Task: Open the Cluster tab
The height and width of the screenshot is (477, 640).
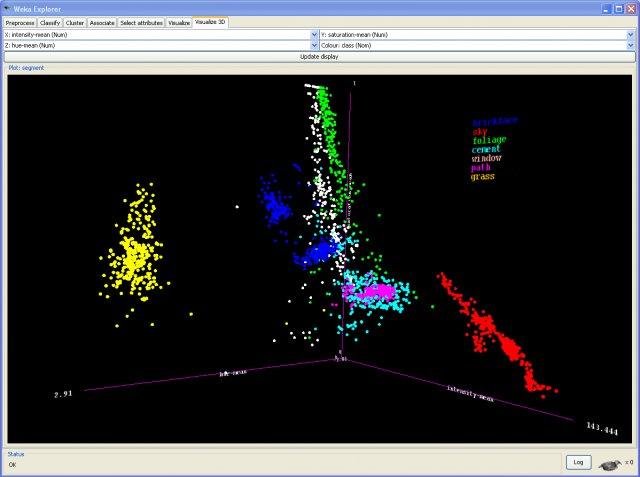Action: pyautogui.click(x=75, y=23)
